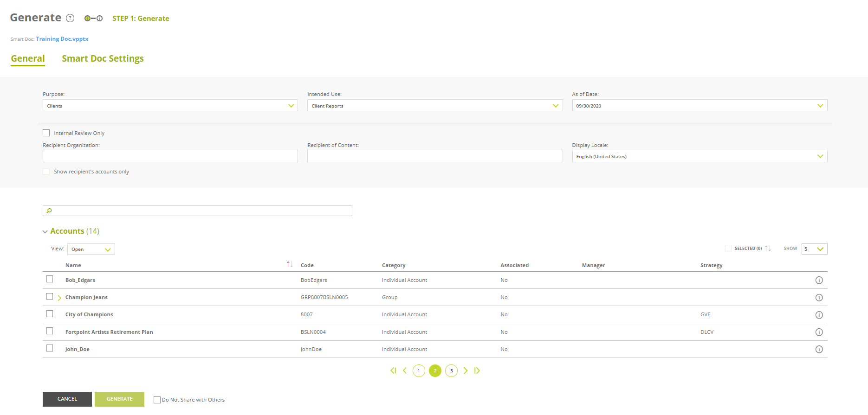
Task: Select the General tab
Action: [x=28, y=59]
